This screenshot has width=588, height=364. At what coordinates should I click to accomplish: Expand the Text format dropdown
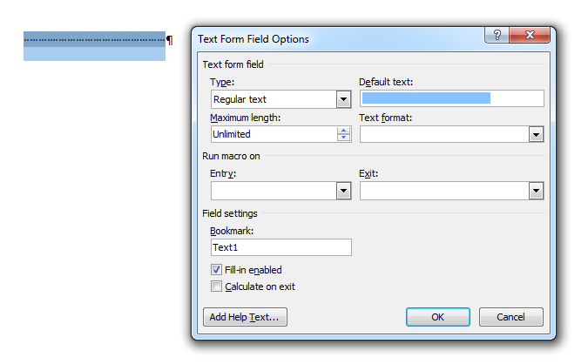[536, 134]
